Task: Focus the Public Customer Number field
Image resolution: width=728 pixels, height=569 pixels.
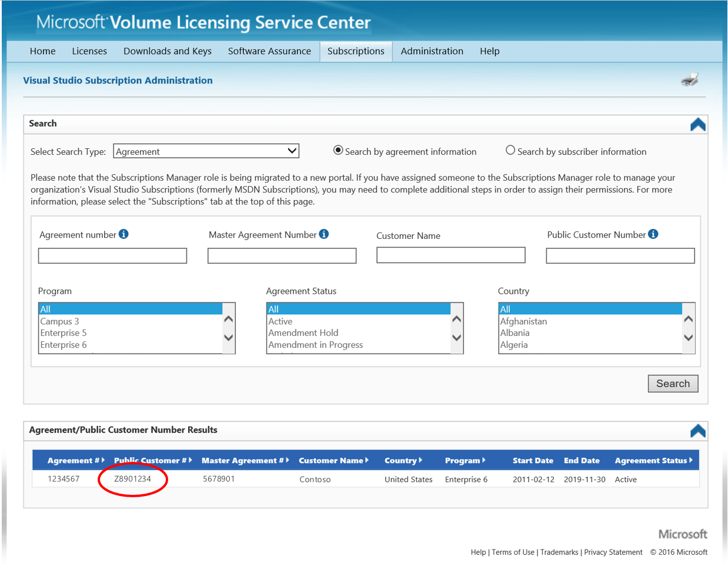Action: click(620, 256)
